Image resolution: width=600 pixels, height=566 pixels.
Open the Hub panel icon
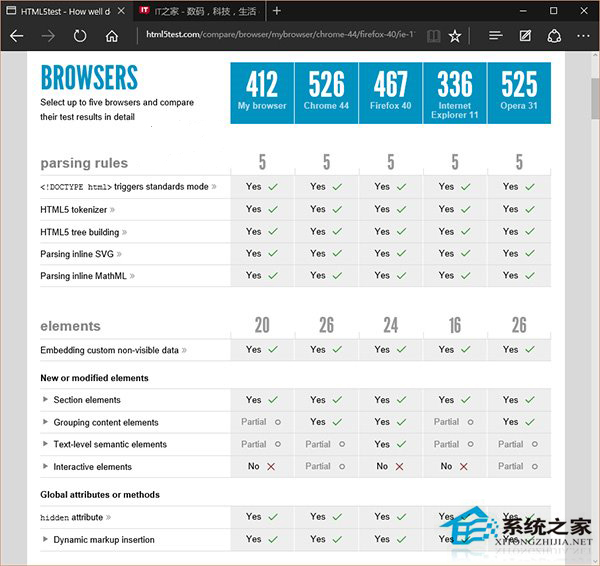pyautogui.click(x=496, y=36)
